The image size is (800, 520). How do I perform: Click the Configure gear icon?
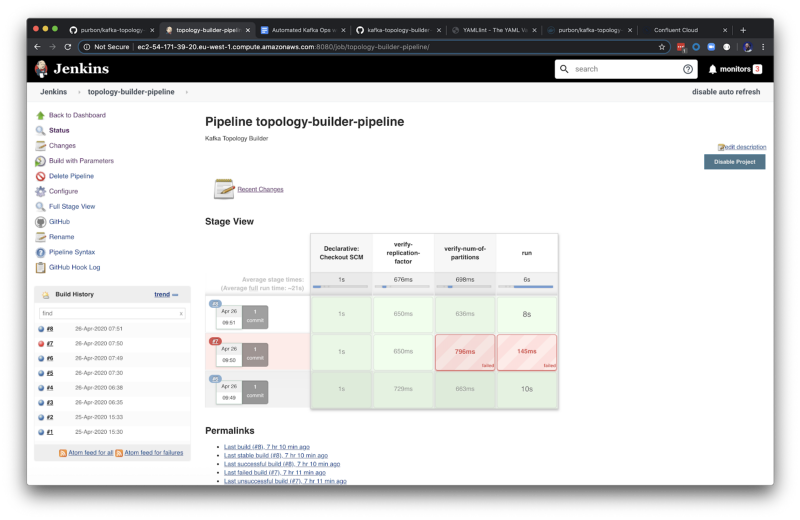pos(40,191)
